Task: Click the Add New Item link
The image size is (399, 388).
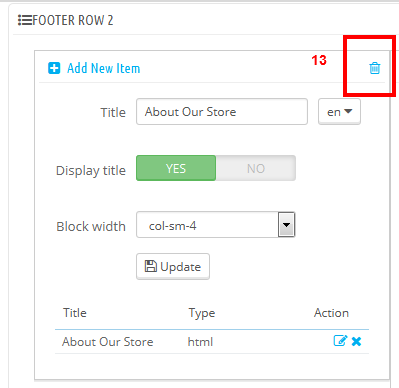Action: 103,68
